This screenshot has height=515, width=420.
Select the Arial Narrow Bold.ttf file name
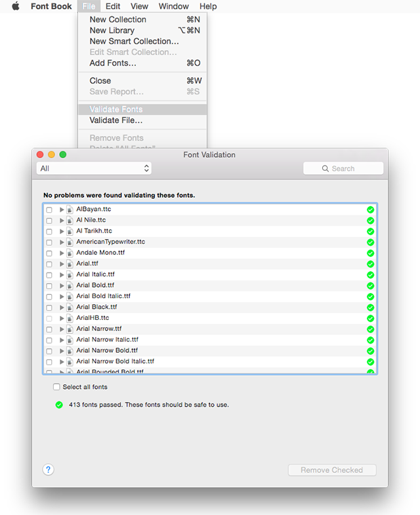[107, 351]
